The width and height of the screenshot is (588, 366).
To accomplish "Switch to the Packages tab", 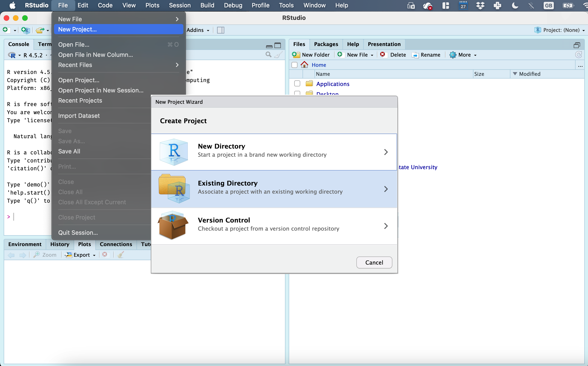I will [326, 44].
